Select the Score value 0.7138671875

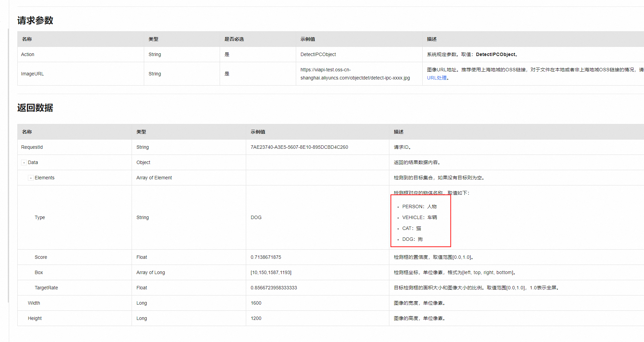point(266,257)
